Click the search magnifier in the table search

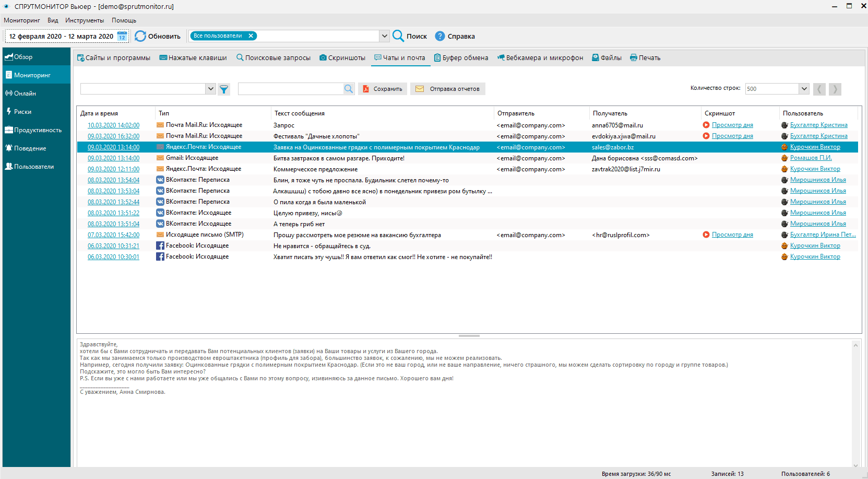[349, 89]
